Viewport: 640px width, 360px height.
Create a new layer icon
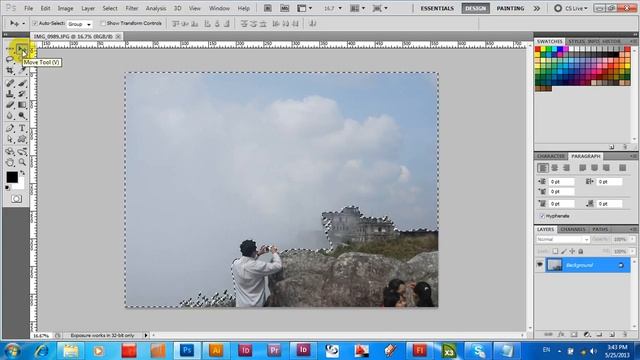[612, 334]
